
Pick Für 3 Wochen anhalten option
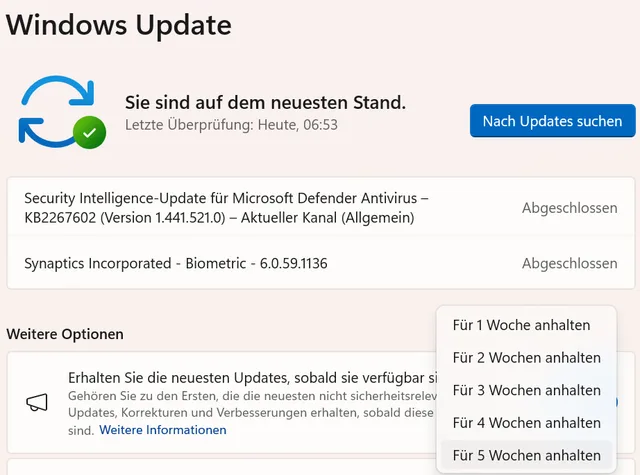point(526,390)
